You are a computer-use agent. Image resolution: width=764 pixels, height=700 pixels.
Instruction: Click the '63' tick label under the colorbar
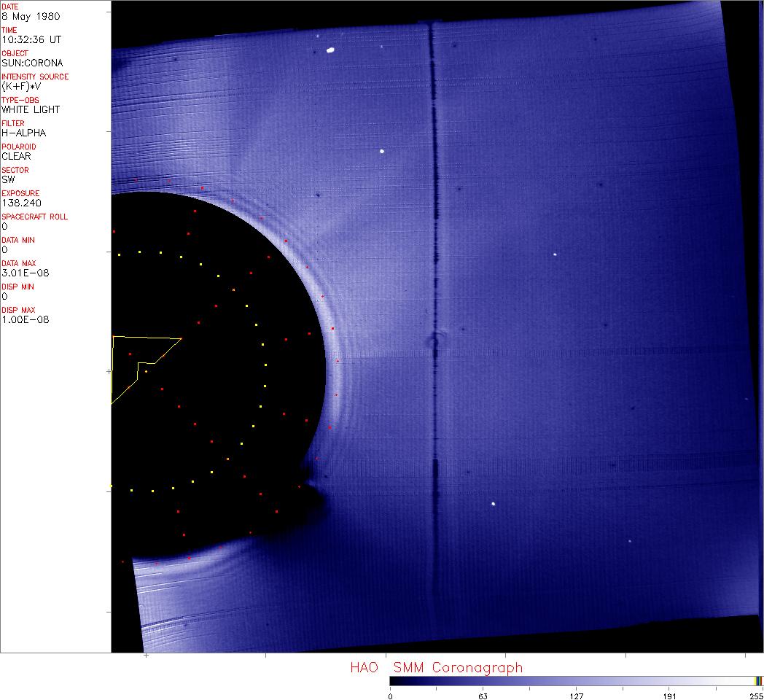(x=483, y=696)
